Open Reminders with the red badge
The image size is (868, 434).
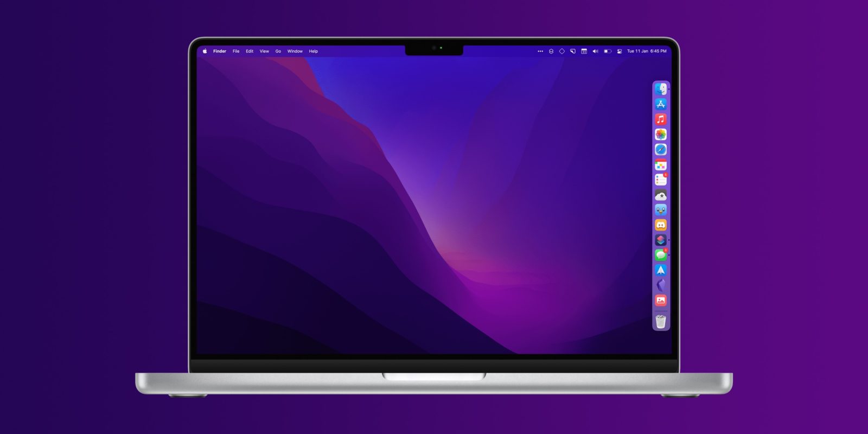(x=660, y=180)
